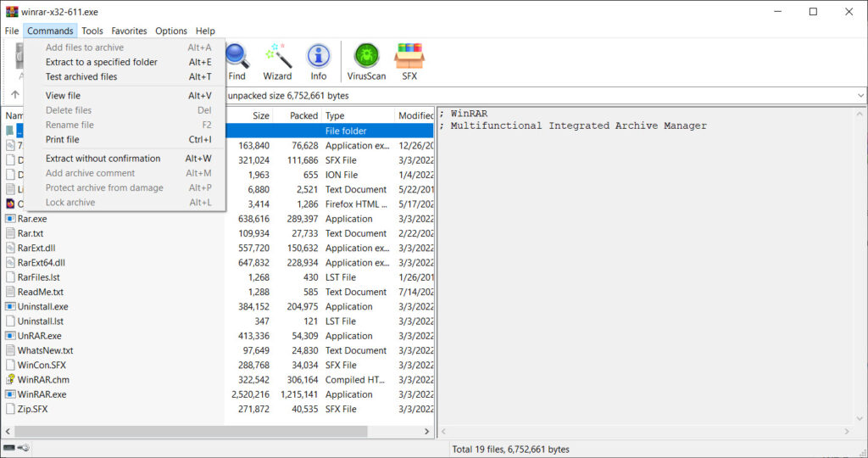Show archive Info from toolbar
The width and height of the screenshot is (868, 458).
click(x=319, y=61)
